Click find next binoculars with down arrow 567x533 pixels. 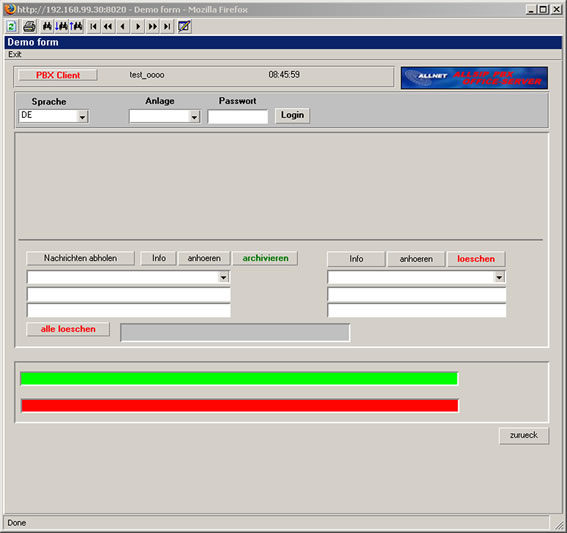(x=61, y=26)
